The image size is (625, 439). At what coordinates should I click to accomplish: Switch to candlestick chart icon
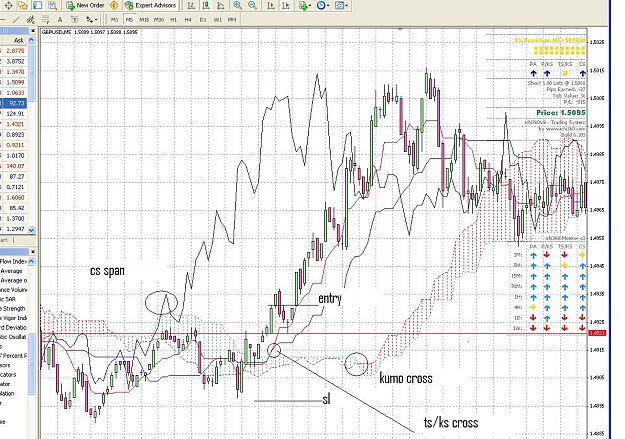point(206,6)
